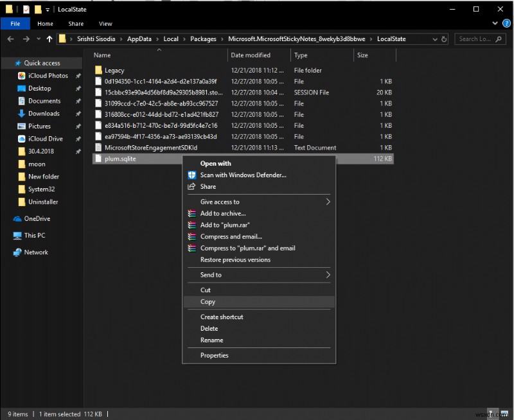Refresh the LocalState folder view
The height and width of the screenshot is (420, 514).
pyautogui.click(x=444, y=39)
